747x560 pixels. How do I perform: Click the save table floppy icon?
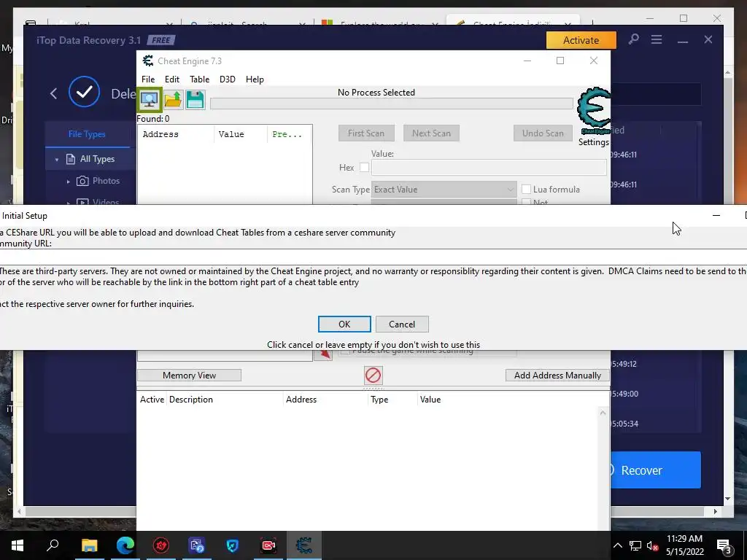[x=195, y=100]
